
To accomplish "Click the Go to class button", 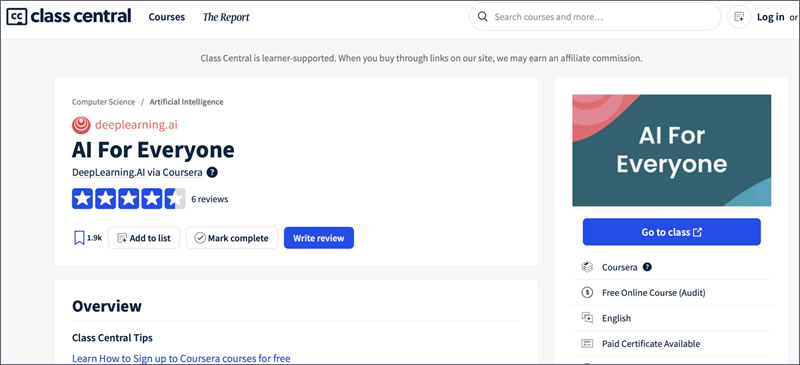I will (x=671, y=232).
